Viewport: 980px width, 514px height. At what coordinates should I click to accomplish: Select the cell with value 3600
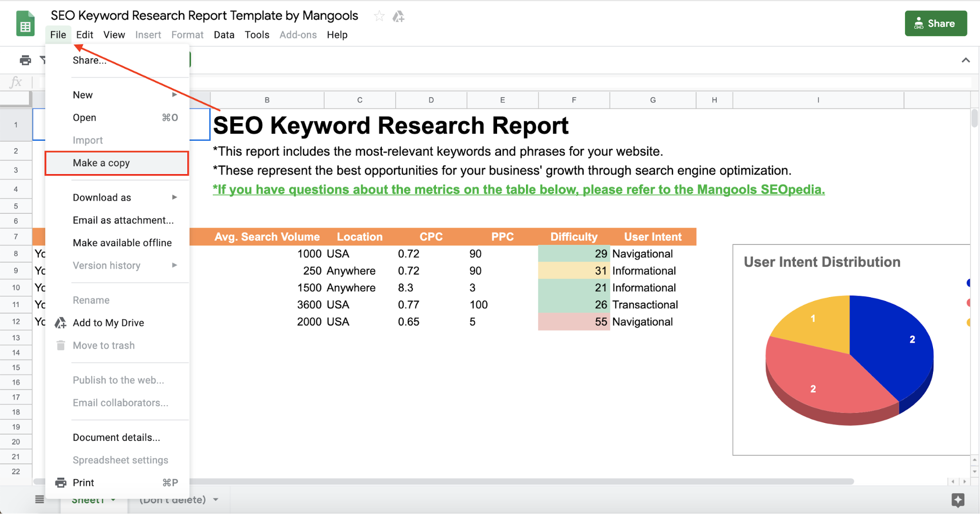pos(267,305)
